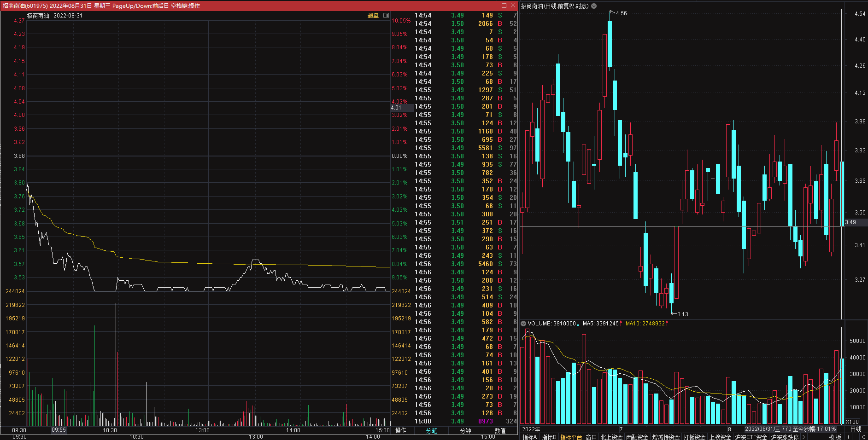Show the 北上资金 indicator

pos(611,437)
